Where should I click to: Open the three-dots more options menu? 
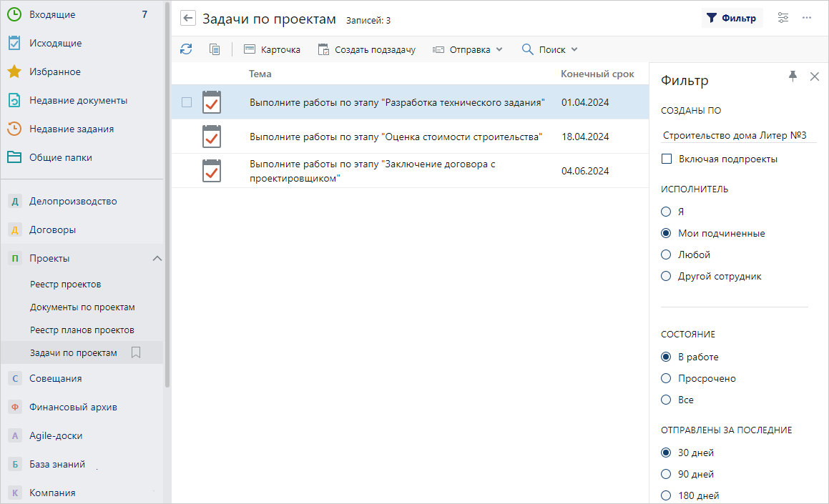(x=807, y=18)
